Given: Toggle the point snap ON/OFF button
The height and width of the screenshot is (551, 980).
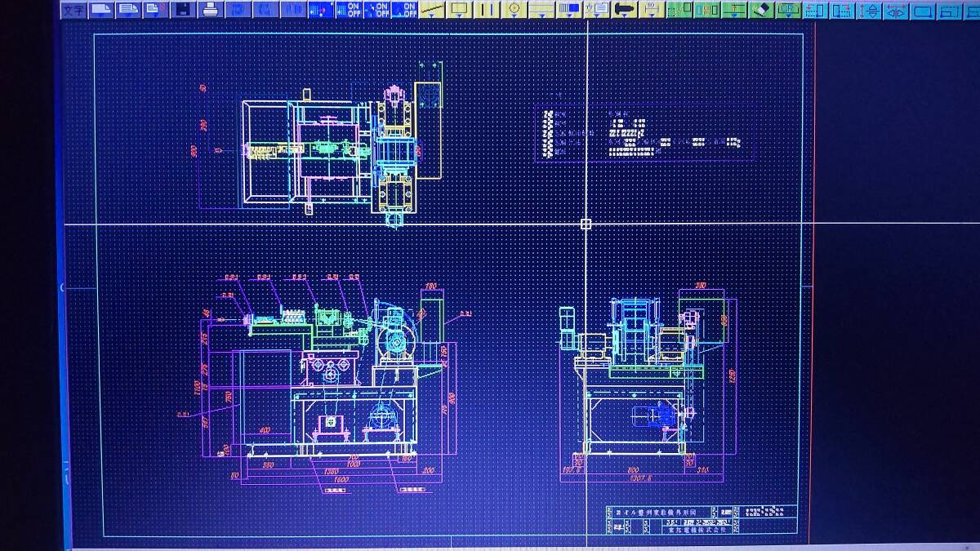Looking at the screenshot, I should point(376,10).
